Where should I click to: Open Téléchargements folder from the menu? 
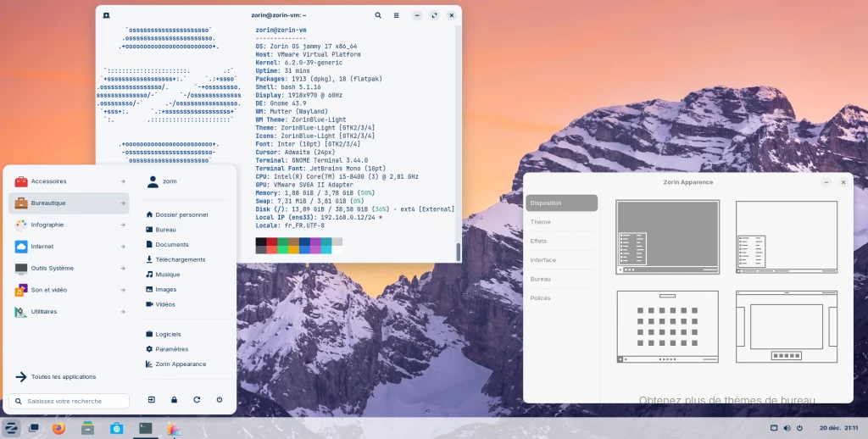[180, 259]
